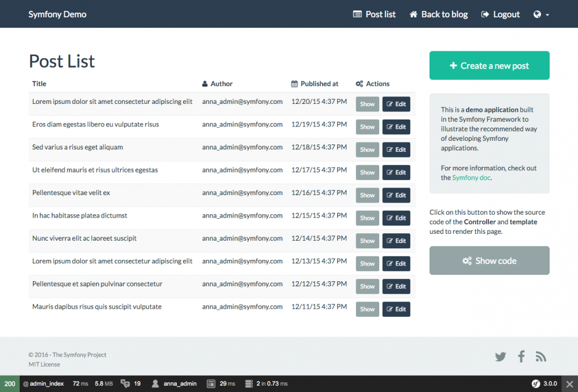Click title 'Nunc viverra elit ac laoreet suscipit'

(x=84, y=238)
